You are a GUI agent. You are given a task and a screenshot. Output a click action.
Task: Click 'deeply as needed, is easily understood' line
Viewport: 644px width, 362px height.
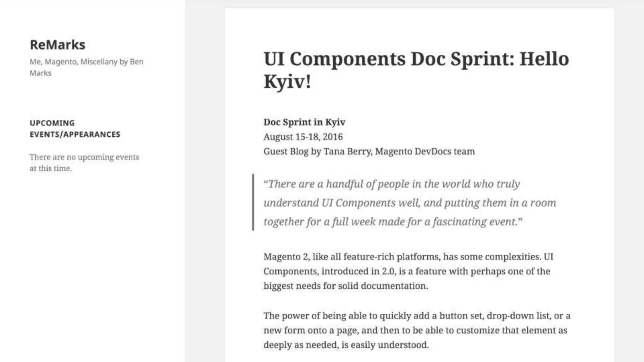tap(346, 345)
